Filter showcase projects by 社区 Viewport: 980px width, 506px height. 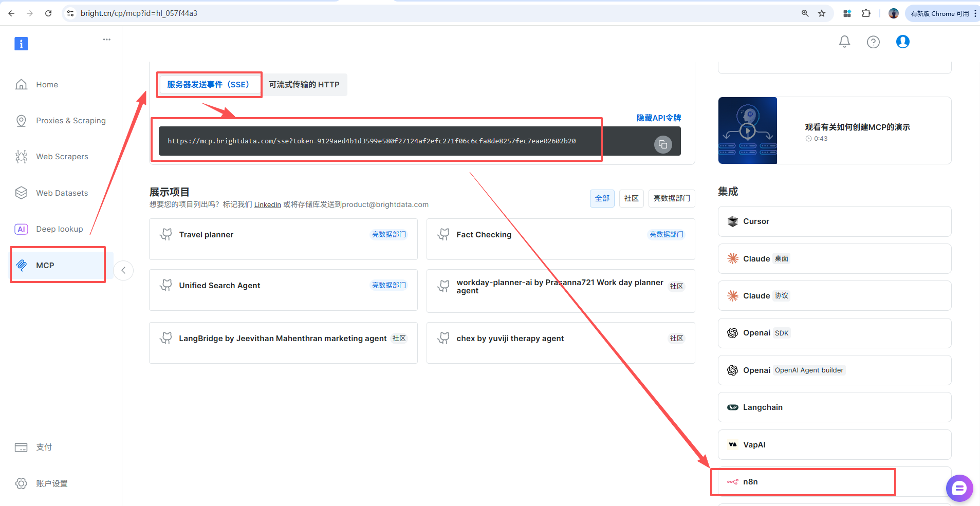(x=632, y=198)
